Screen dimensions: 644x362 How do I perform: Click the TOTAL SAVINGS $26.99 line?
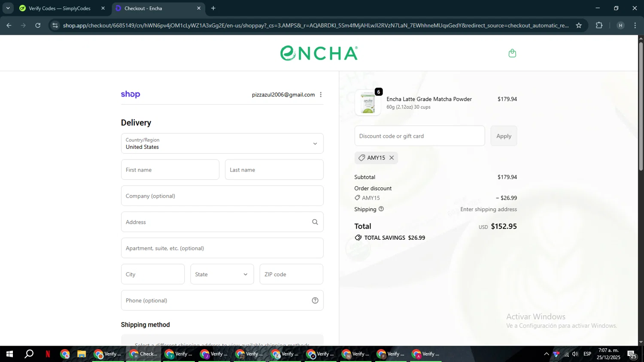390,238
